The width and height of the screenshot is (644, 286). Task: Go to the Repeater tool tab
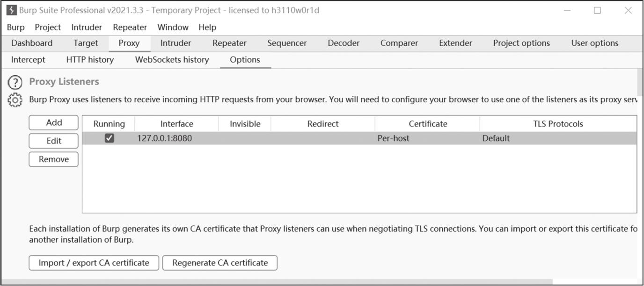pos(229,43)
